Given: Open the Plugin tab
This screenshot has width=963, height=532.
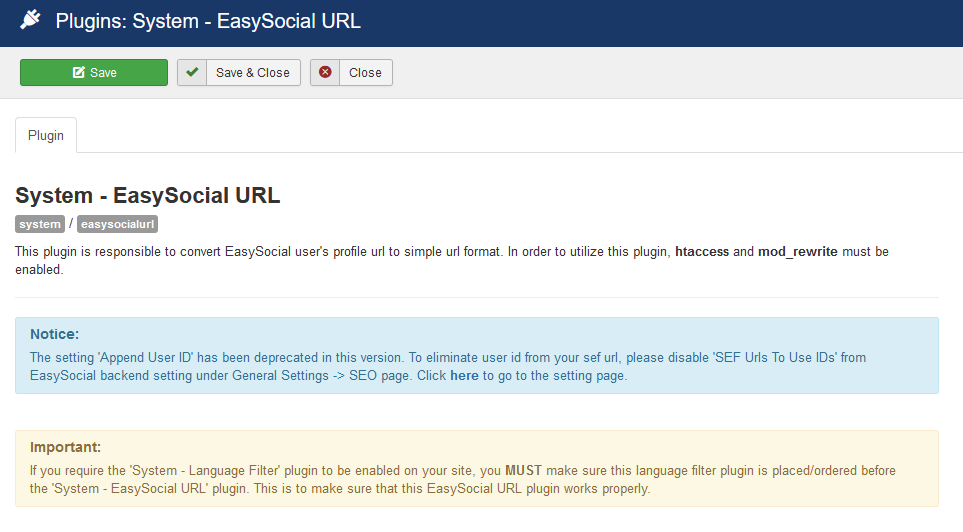Looking at the screenshot, I should point(46,135).
